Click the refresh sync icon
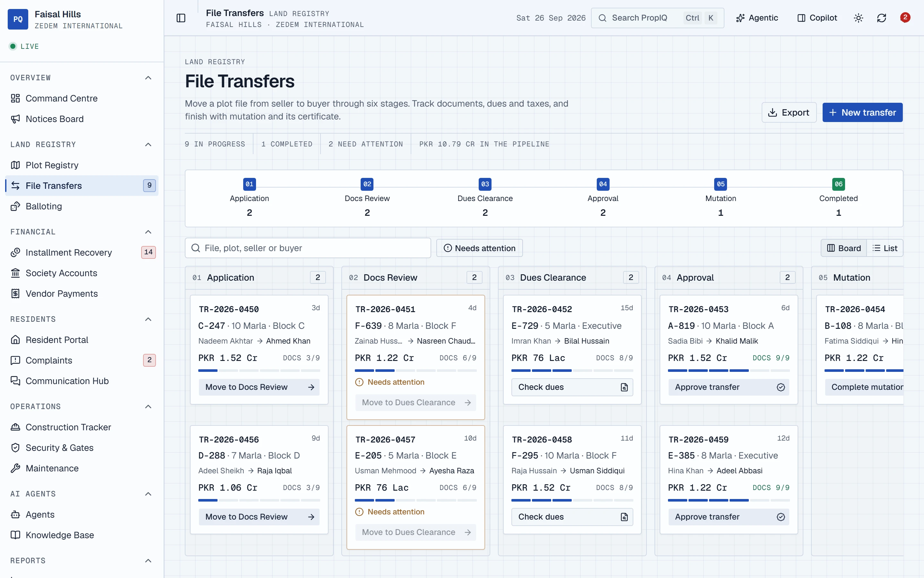Screen dimensions: 924x578 pos(882,18)
